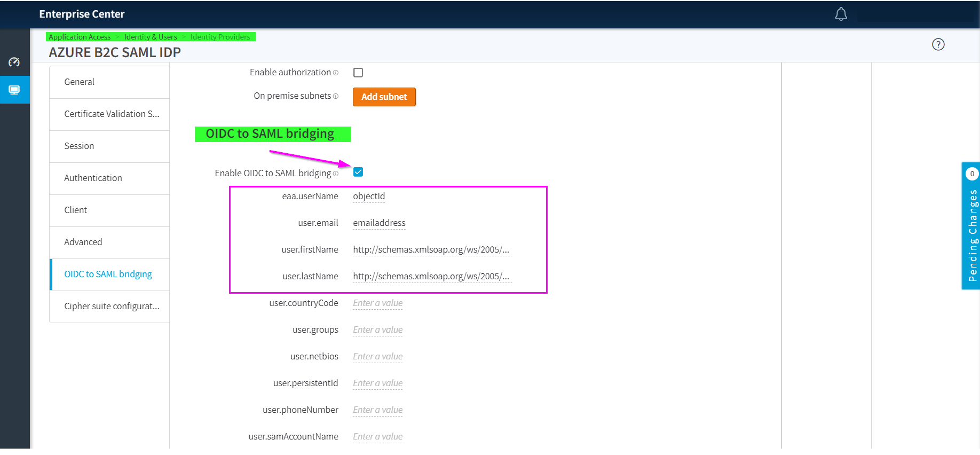Viewport: 980px width, 455px height.
Task: Select the monitor application sidebar icon
Action: (x=14, y=90)
